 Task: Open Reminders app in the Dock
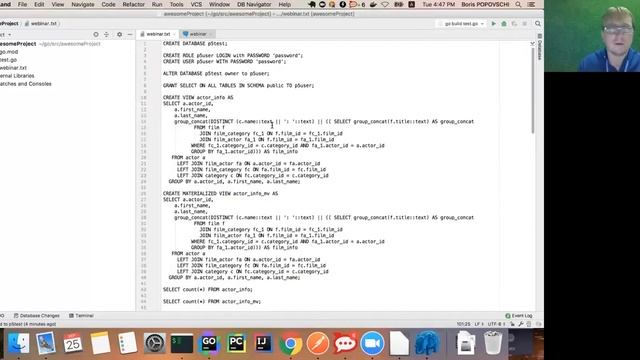(x=127, y=343)
